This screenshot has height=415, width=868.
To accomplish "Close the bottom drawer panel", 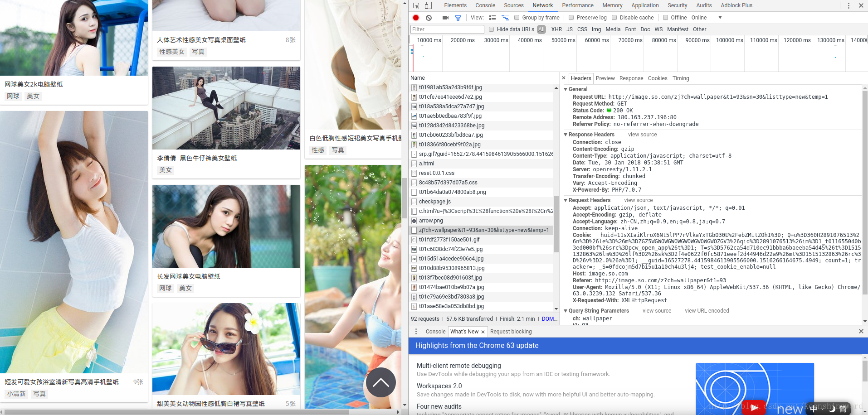I will (x=861, y=331).
